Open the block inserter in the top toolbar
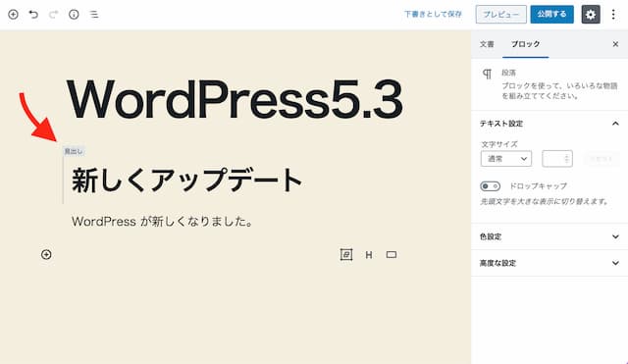628x364 pixels. point(13,15)
